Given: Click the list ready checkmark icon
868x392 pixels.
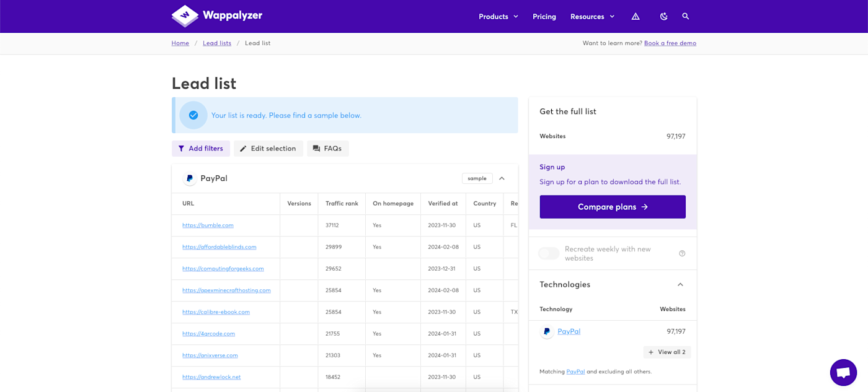Looking at the screenshot, I should click(x=193, y=115).
